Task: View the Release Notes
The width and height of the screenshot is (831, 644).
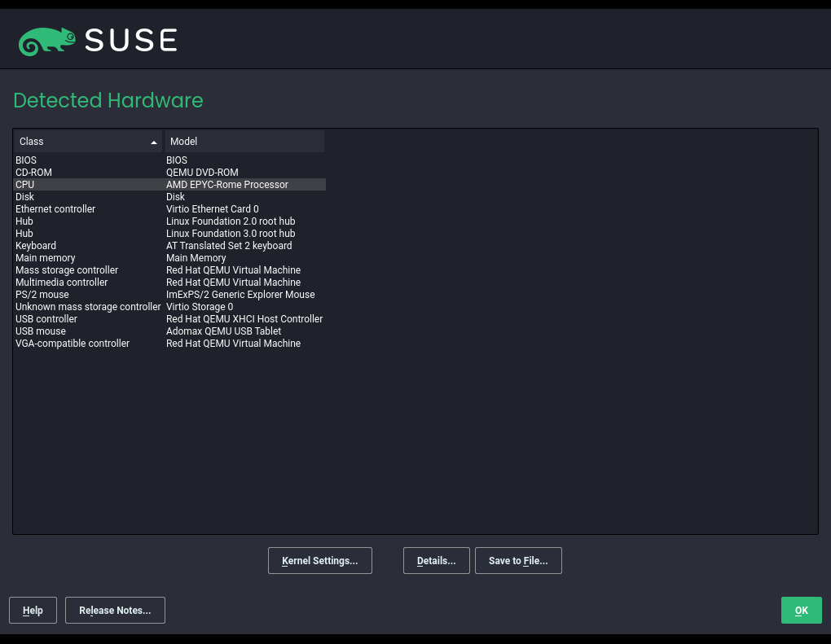Action: [115, 610]
